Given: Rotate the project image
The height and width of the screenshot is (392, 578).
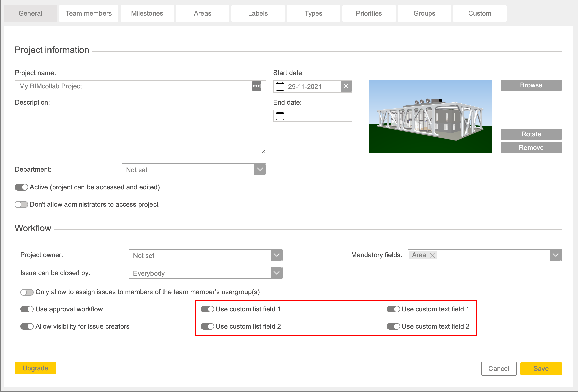Looking at the screenshot, I should click(x=531, y=134).
